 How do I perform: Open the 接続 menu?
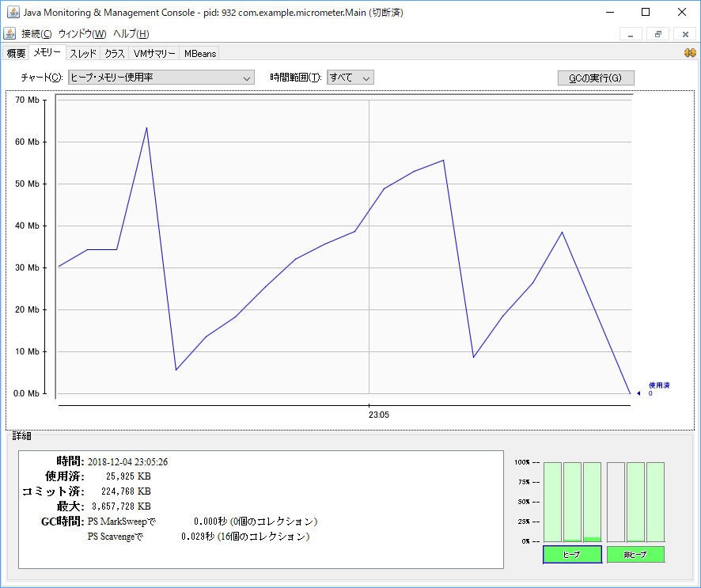pyautogui.click(x=36, y=34)
